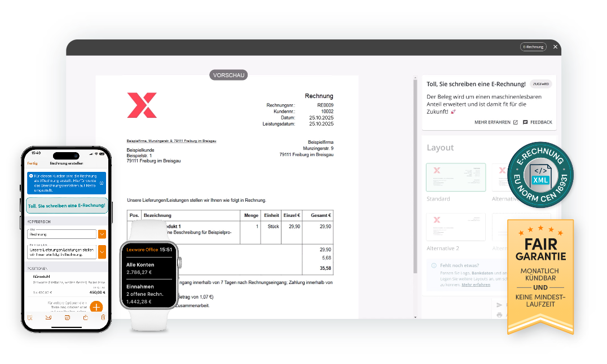
Task: Tap the orange plus button on the phone
Action: [96, 307]
